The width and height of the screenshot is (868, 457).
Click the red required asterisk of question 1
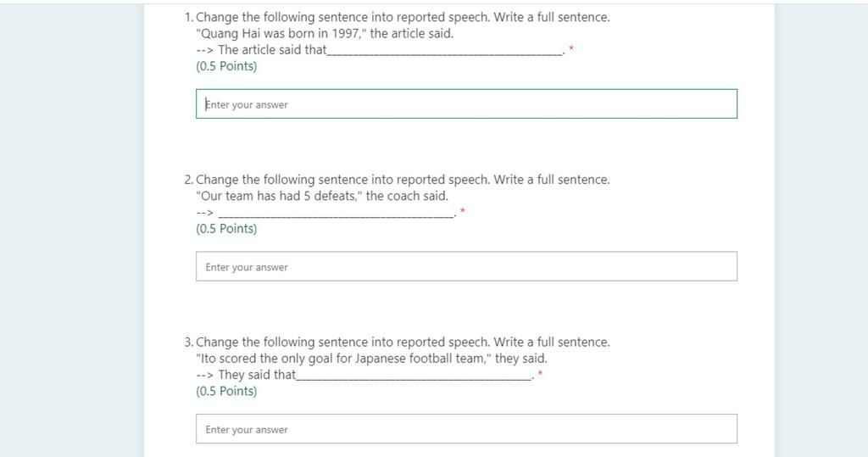point(571,48)
